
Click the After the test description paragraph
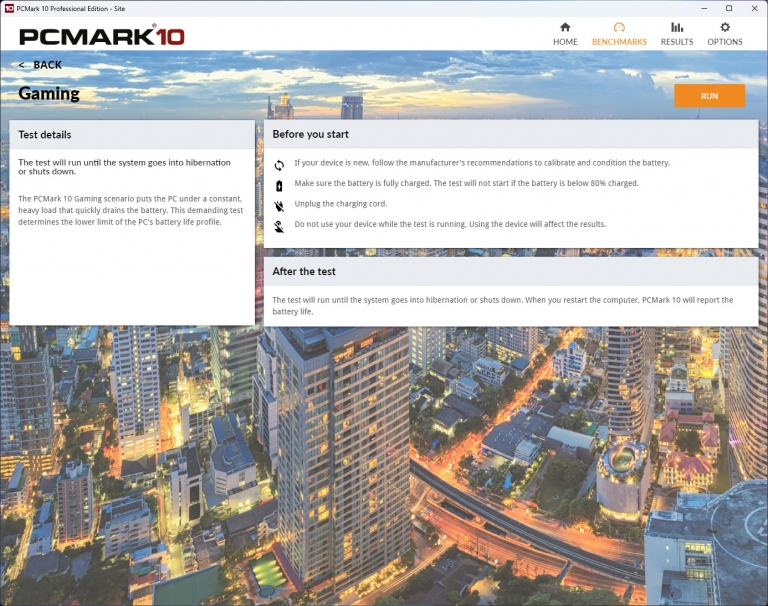[503, 306]
